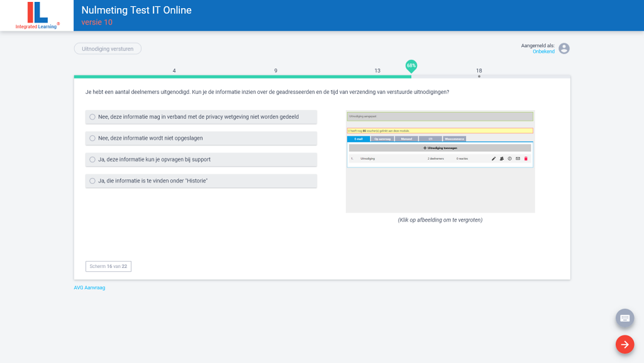The image size is (644, 363).
Task: Click the envelope icon in the invitation row
Action: tap(518, 159)
